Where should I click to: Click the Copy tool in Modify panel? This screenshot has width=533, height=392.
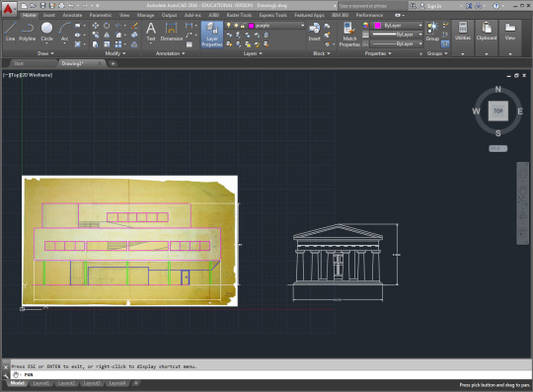click(96, 35)
